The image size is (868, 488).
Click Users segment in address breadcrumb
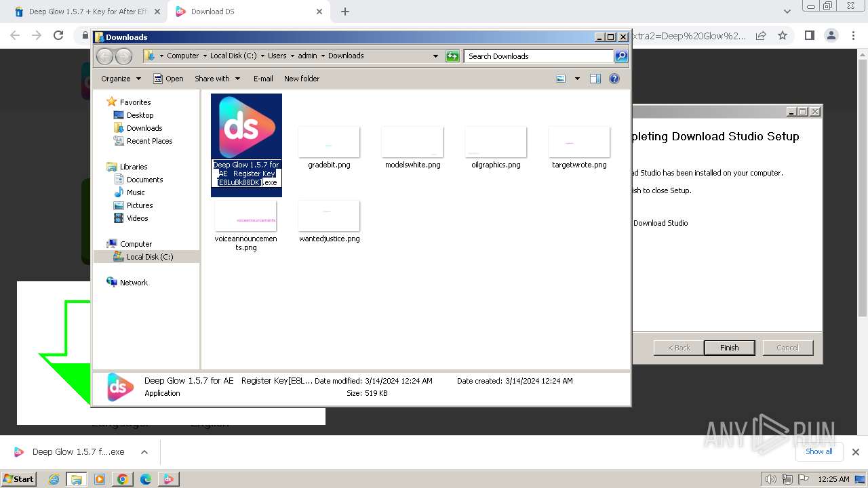(x=277, y=56)
